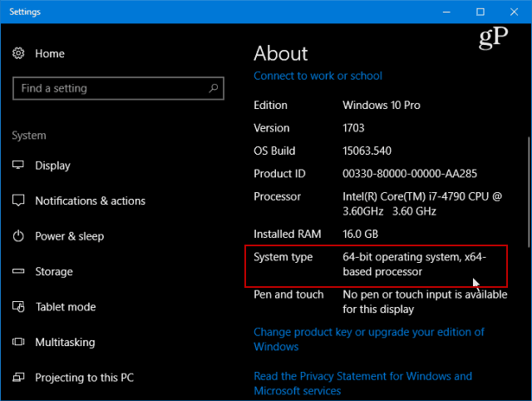Click the Installed RAM label
This screenshot has height=401, width=532.
coord(288,234)
